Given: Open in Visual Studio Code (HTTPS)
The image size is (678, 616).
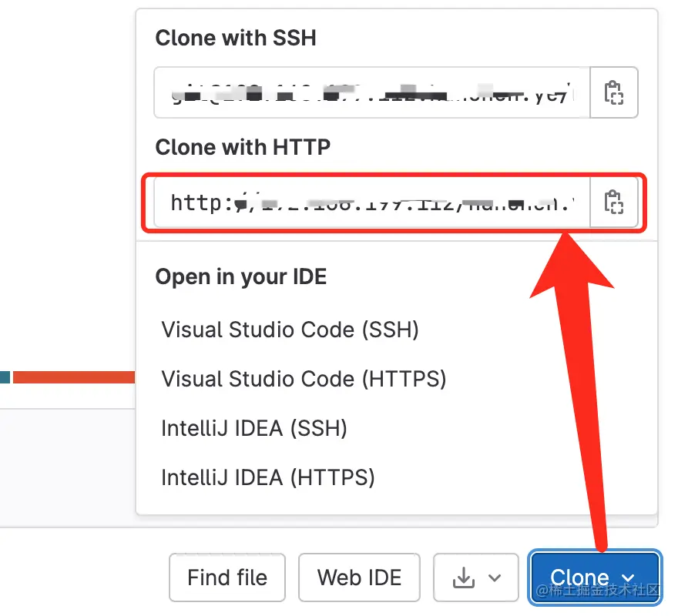Looking at the screenshot, I should [304, 379].
